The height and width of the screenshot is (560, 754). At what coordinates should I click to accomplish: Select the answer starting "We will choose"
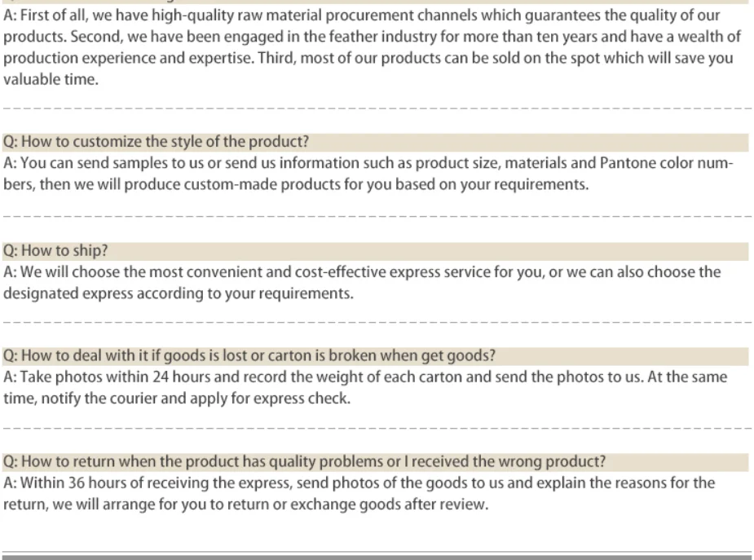(x=362, y=282)
